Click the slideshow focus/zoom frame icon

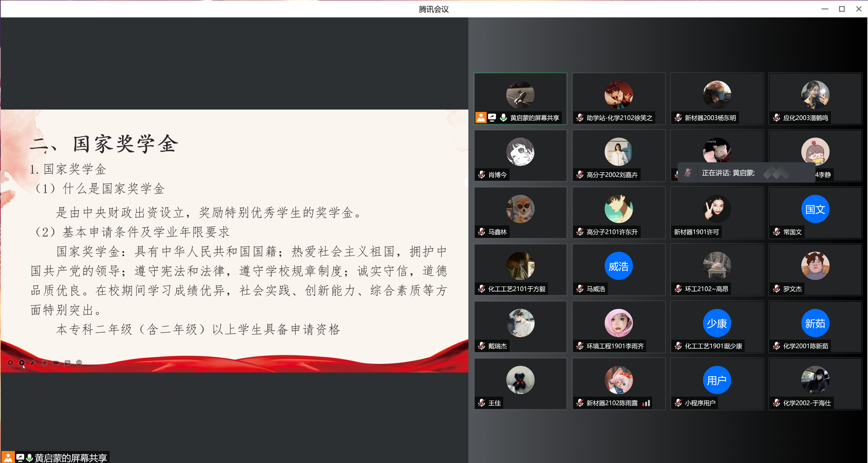pos(45,363)
